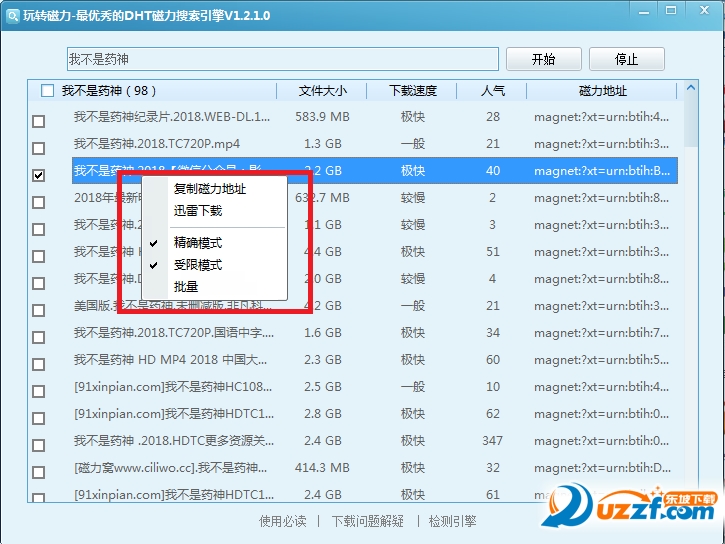Click the vertical scrollbar thumb
The height and width of the screenshot is (544, 725).
(691, 122)
